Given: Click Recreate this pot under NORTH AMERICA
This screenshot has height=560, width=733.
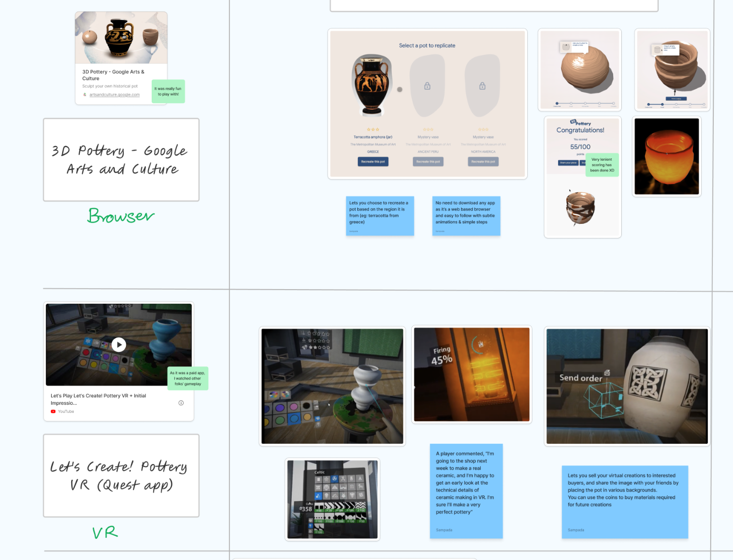Looking at the screenshot, I should (x=483, y=162).
